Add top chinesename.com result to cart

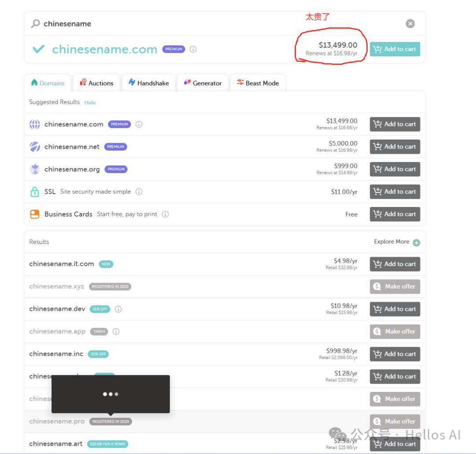tap(395, 49)
